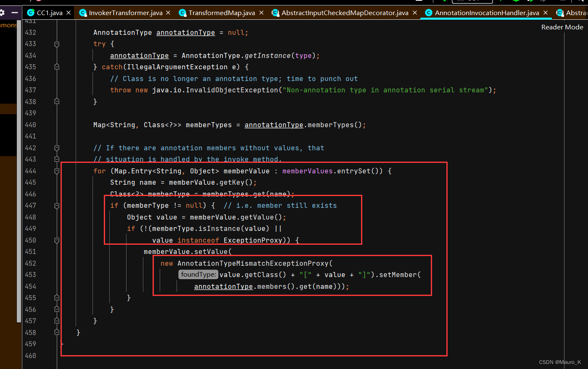Close the CC1.java editor tab
This screenshot has width=588, height=369.
coord(69,13)
